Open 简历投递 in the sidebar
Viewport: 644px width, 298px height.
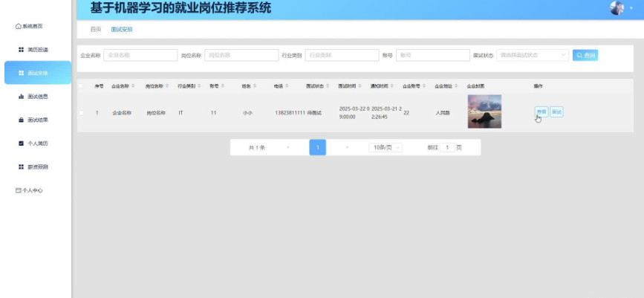coord(38,50)
